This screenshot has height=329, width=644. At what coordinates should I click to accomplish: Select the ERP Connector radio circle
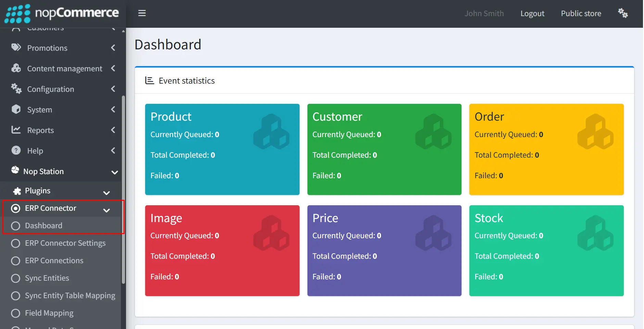[x=15, y=208]
